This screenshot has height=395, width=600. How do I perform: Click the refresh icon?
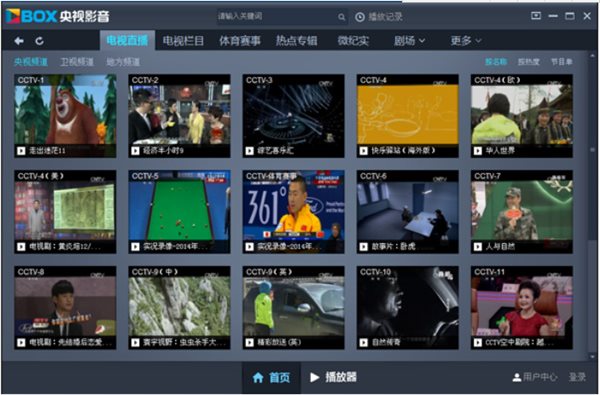coord(39,41)
